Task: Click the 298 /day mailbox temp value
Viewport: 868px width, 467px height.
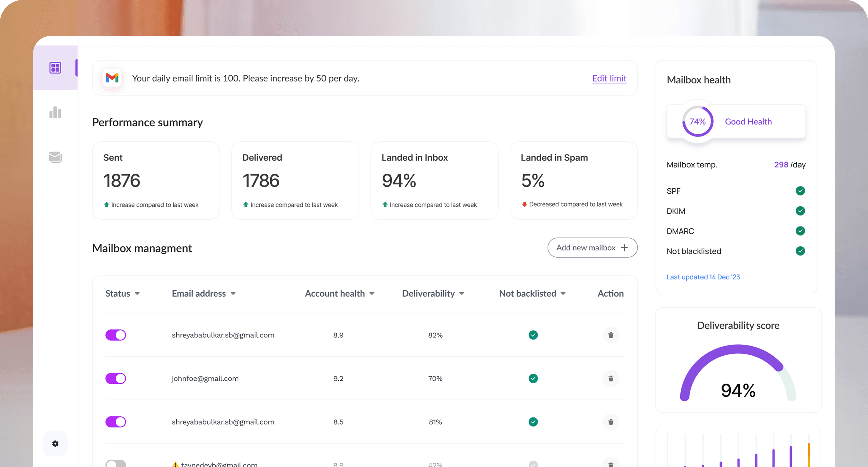Action: 790,164
